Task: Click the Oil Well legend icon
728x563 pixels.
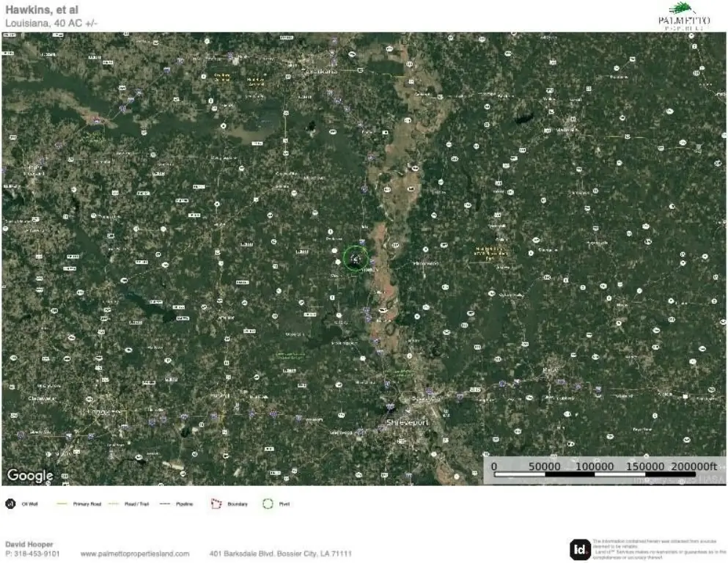Action: click(10, 504)
